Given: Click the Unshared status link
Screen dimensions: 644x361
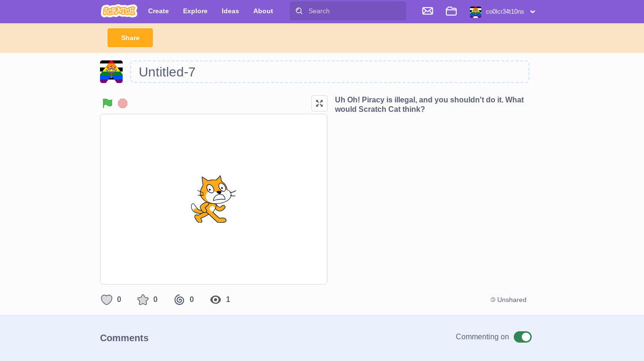Looking at the screenshot, I should (508, 300).
